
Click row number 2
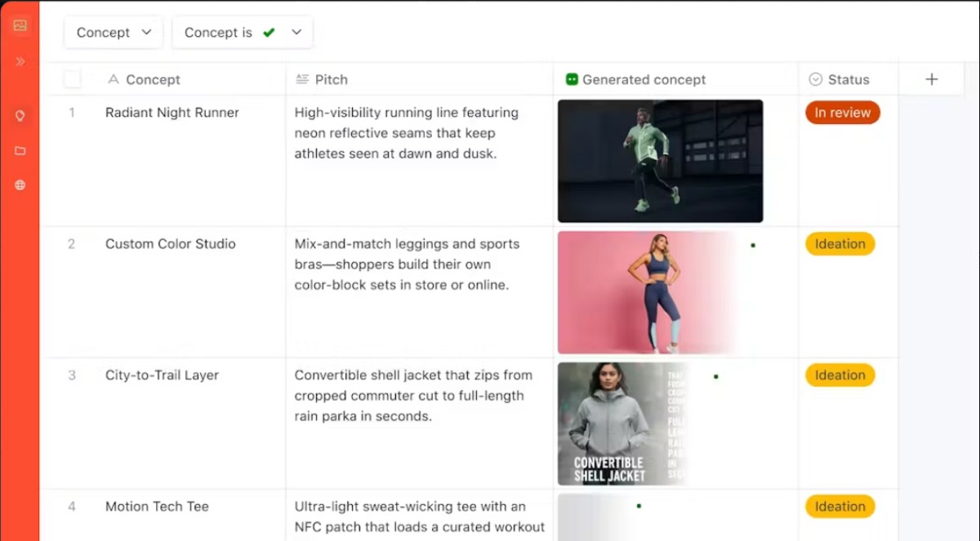[72, 244]
